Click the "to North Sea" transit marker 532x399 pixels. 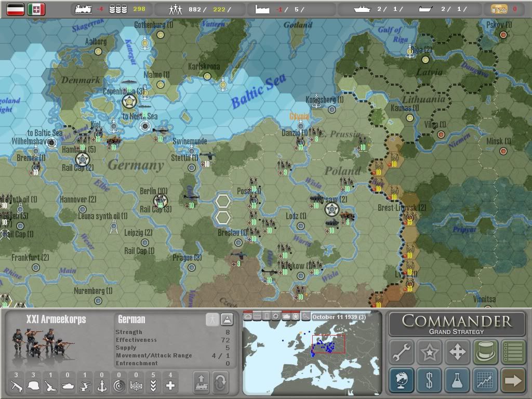click(145, 126)
